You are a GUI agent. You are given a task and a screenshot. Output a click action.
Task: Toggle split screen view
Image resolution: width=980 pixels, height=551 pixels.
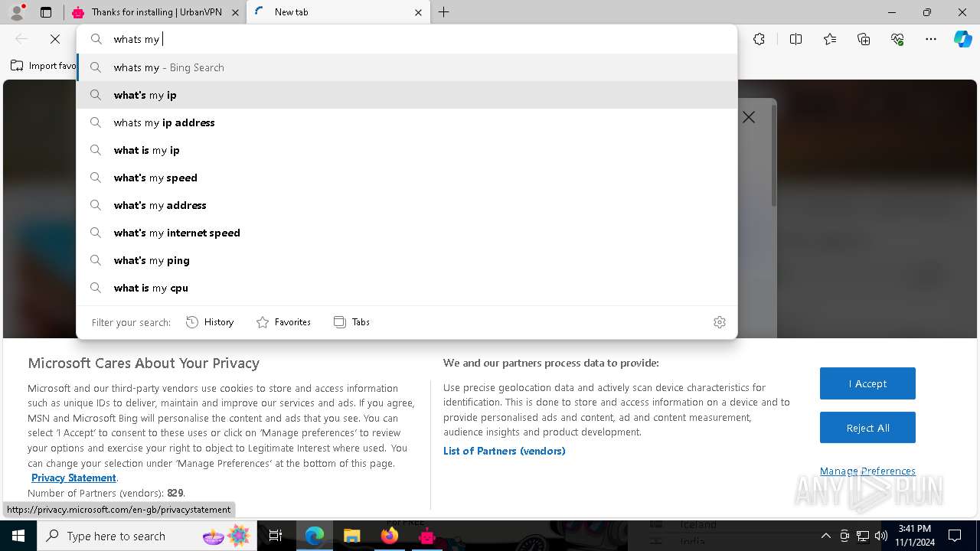point(795,39)
